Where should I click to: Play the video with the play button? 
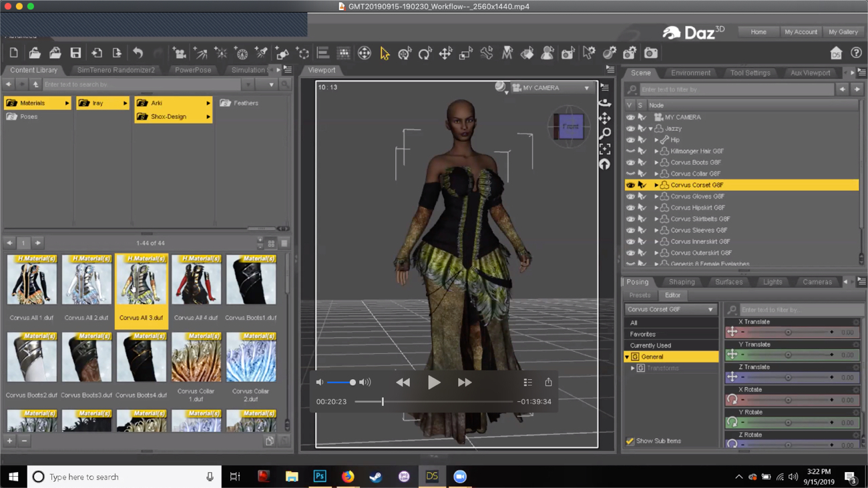[434, 383]
